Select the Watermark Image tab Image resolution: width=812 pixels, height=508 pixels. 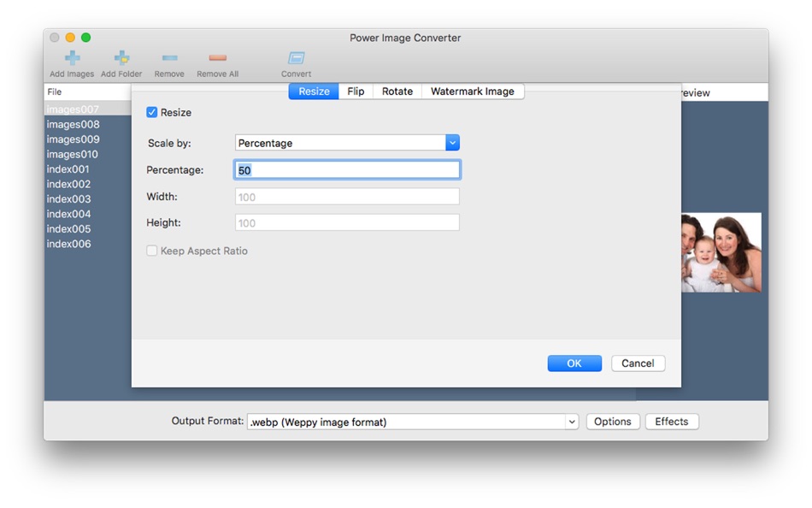(473, 92)
